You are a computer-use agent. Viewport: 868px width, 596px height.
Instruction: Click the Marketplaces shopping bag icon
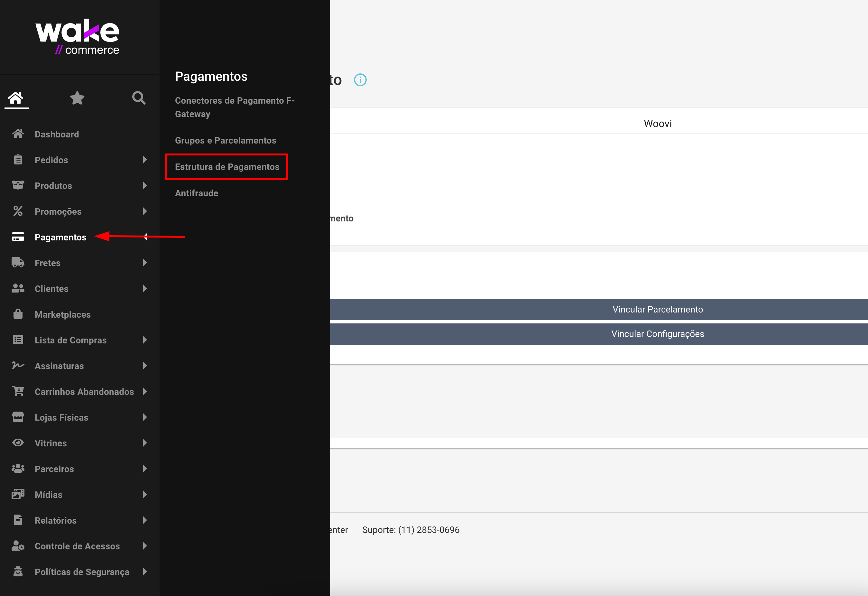click(x=18, y=314)
